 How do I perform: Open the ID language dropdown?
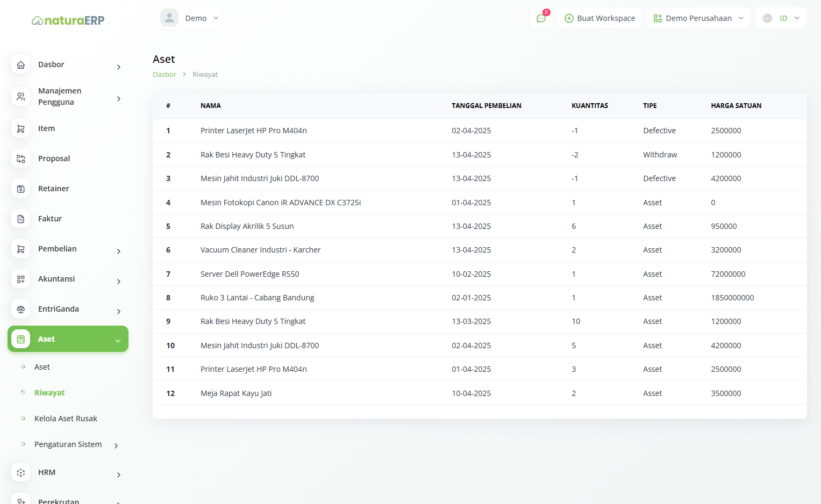pos(781,18)
